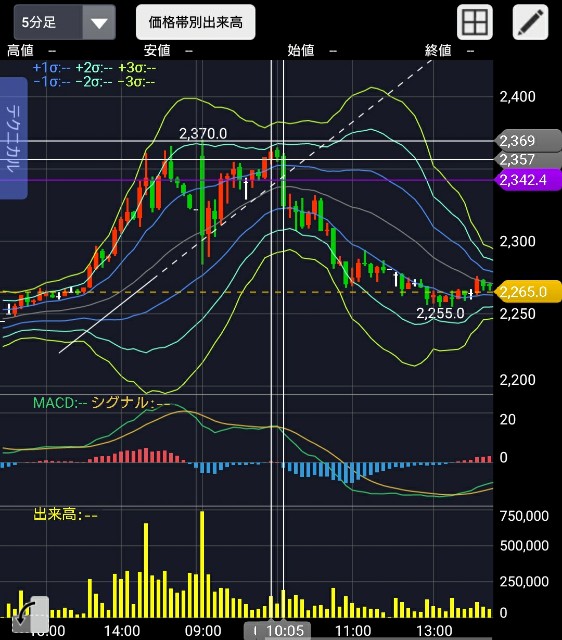562x640 pixels.
Task: Tap the 安値 header label
Action: pos(157,51)
